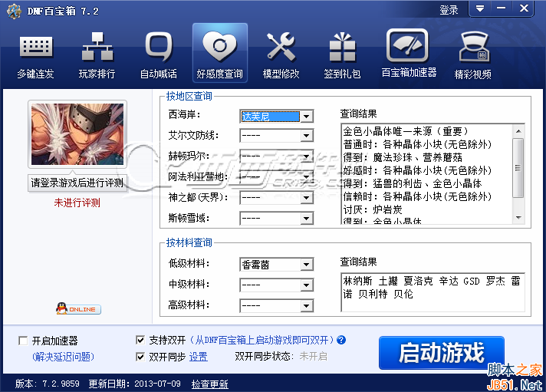
Task: Expand the 斯顿雪域 dropdown
Action: (307, 219)
